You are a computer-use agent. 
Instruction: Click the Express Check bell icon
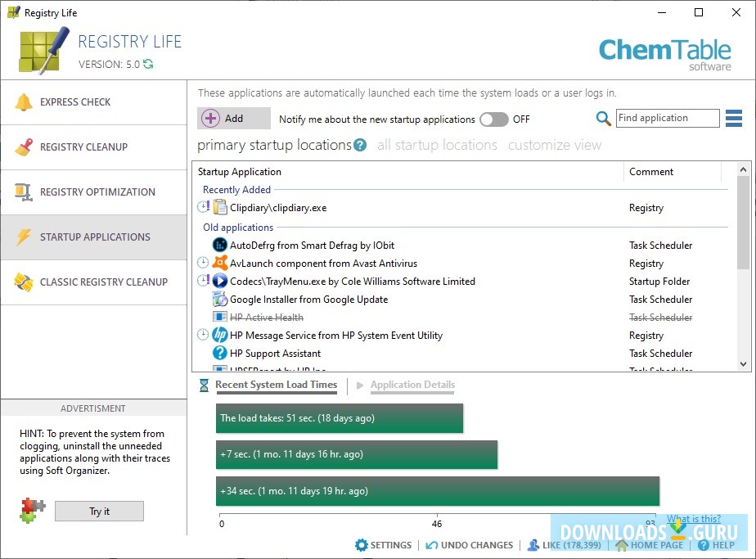click(x=24, y=101)
